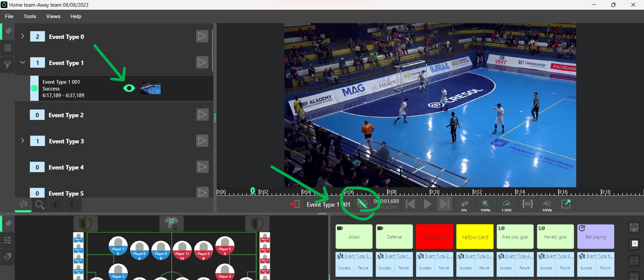Image resolution: width=644 pixels, height=280 pixels.
Task: Select the green dot on Event Type 1 001
Action: pyautogui.click(x=35, y=88)
